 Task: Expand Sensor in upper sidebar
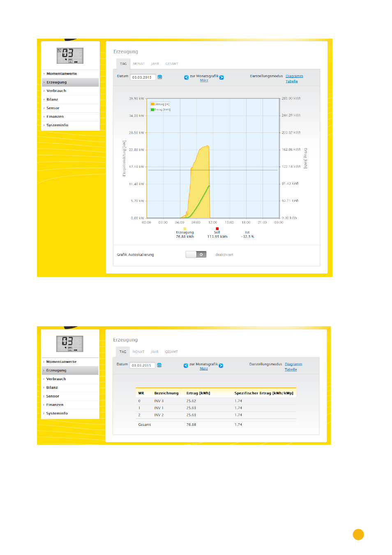click(70, 108)
